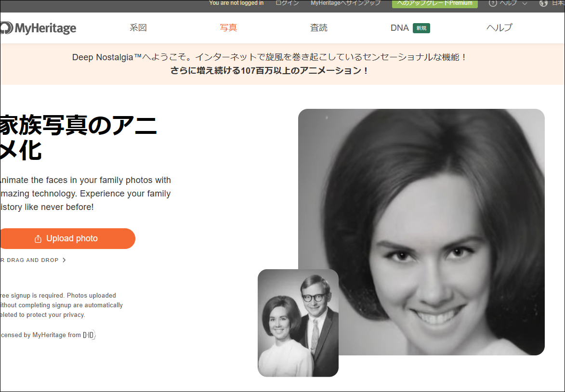Screen dimensions: 565x392
Task: Click the ログイン link
Action: coord(287,3)
